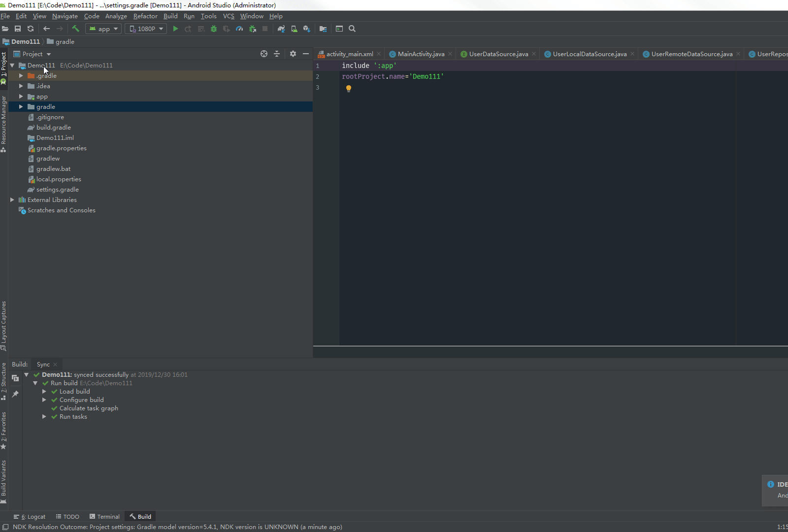This screenshot has width=788, height=532.
Task: Open the Profiler gauge icon
Action: [x=239, y=29]
